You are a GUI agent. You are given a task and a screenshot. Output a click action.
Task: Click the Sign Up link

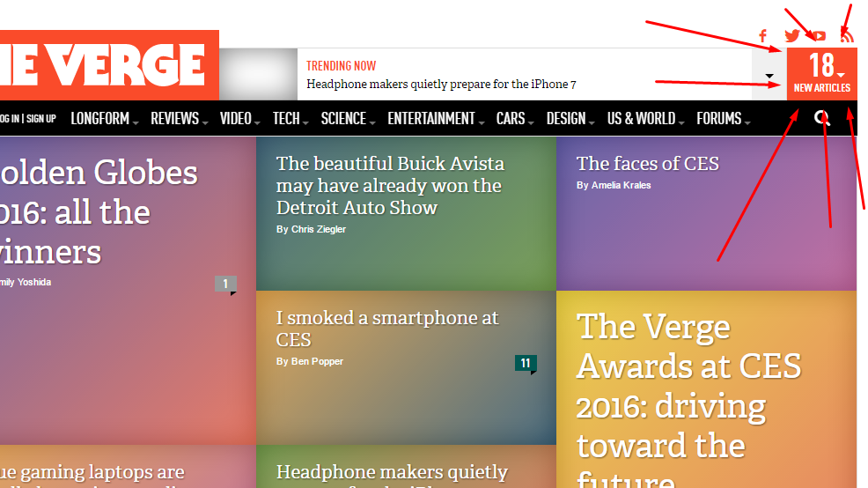point(41,119)
